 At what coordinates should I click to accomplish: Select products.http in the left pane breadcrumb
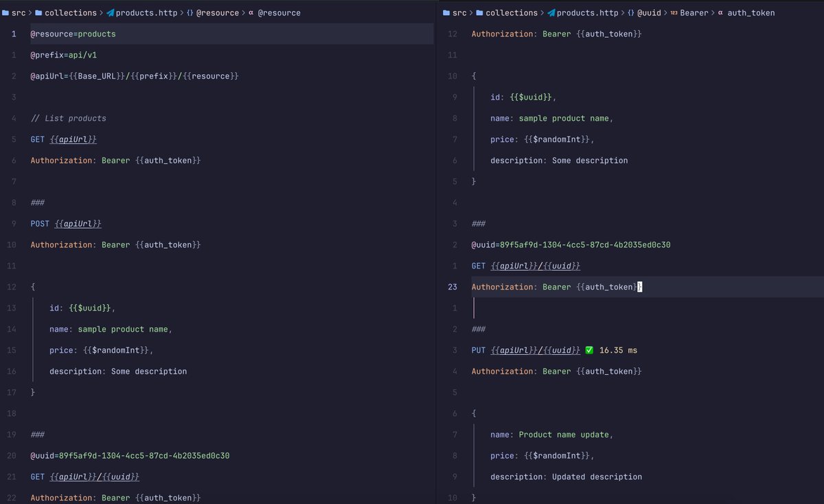pyautogui.click(x=146, y=12)
